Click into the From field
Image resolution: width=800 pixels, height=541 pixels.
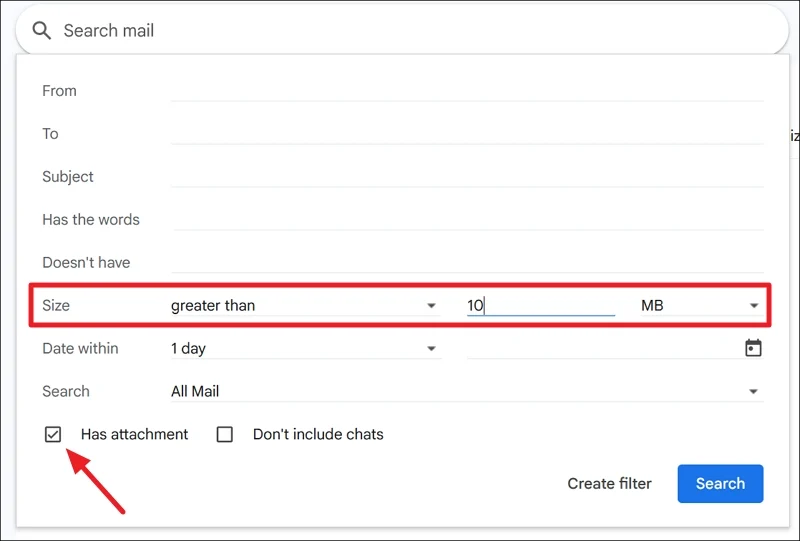[x=466, y=91]
